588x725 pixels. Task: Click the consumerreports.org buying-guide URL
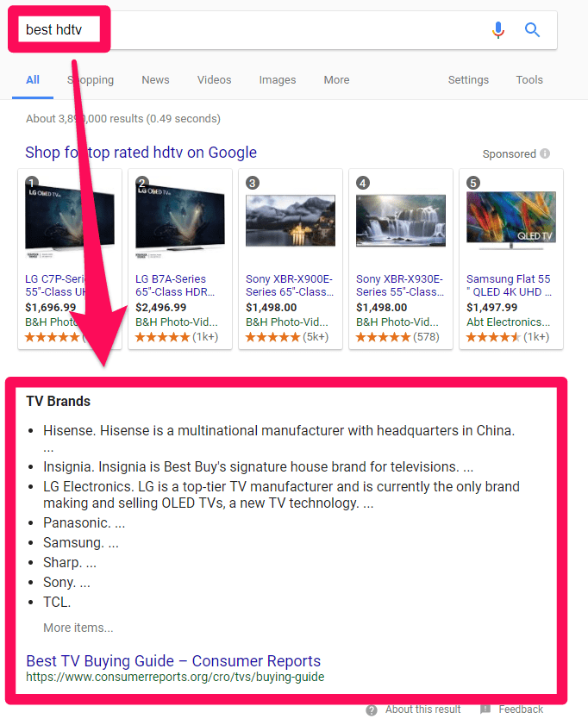pyautogui.click(x=175, y=677)
